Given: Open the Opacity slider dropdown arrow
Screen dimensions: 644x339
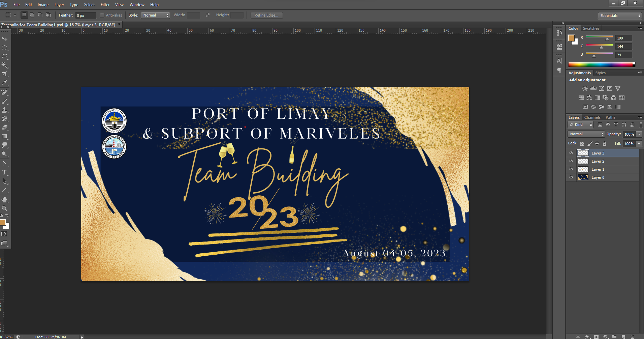Looking at the screenshot, I should click(x=639, y=134).
